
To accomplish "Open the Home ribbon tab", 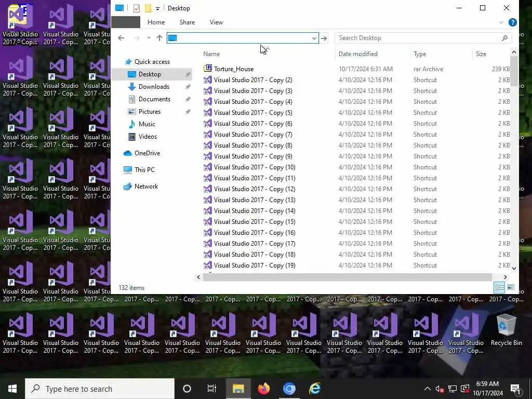I will click(156, 22).
